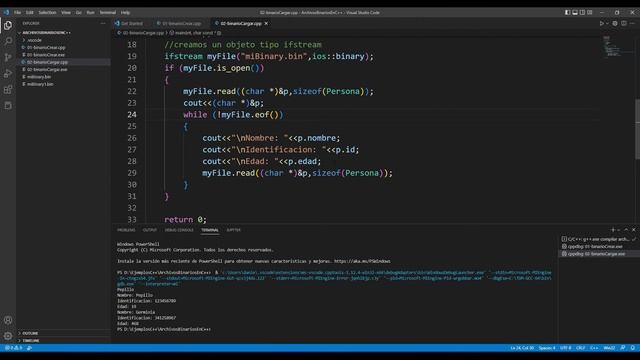The image size is (640, 360).
Task: Select 02-binarioCargar.exe in explorer
Action: point(63,69)
